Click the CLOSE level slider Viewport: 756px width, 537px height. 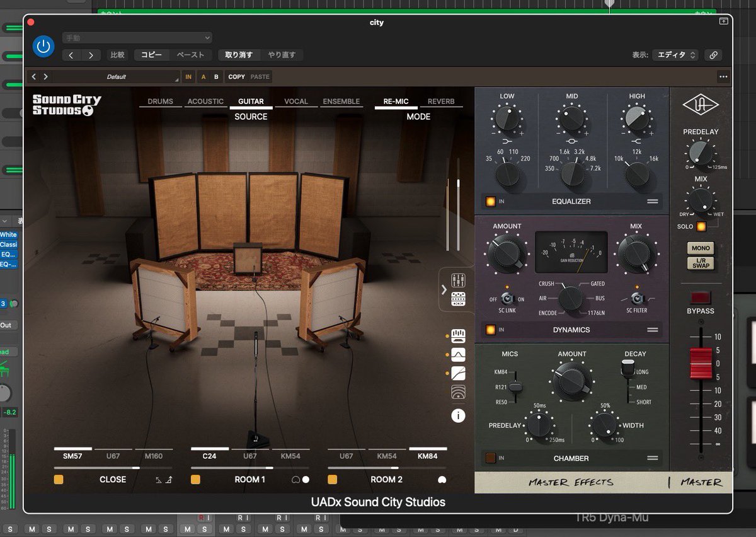click(113, 468)
